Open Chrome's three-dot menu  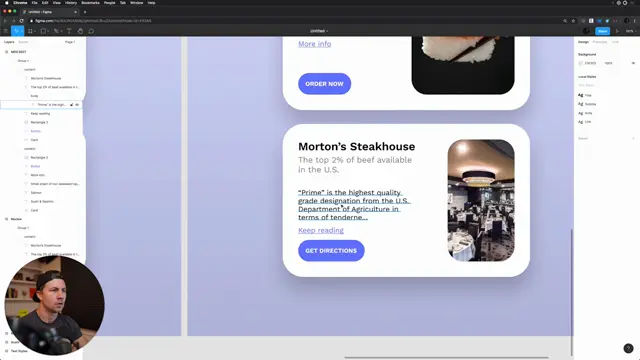coord(635,21)
